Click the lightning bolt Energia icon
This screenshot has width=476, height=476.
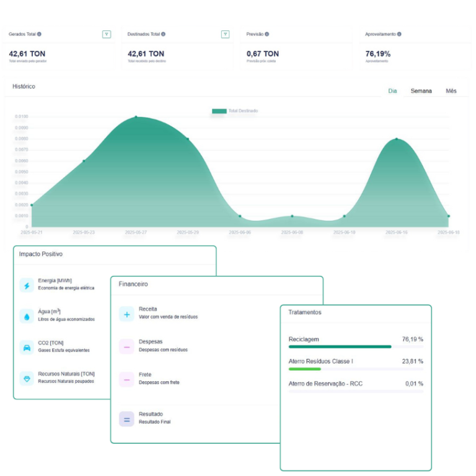click(27, 285)
